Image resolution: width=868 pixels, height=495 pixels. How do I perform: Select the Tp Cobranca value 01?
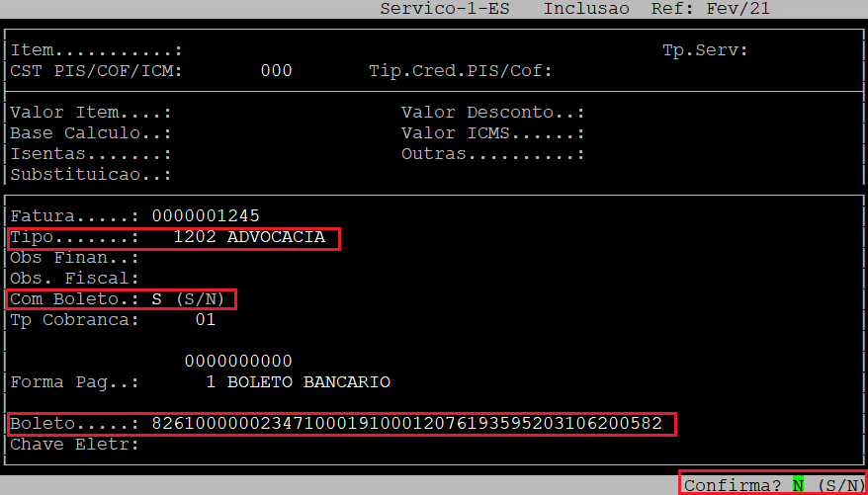pyautogui.click(x=205, y=320)
